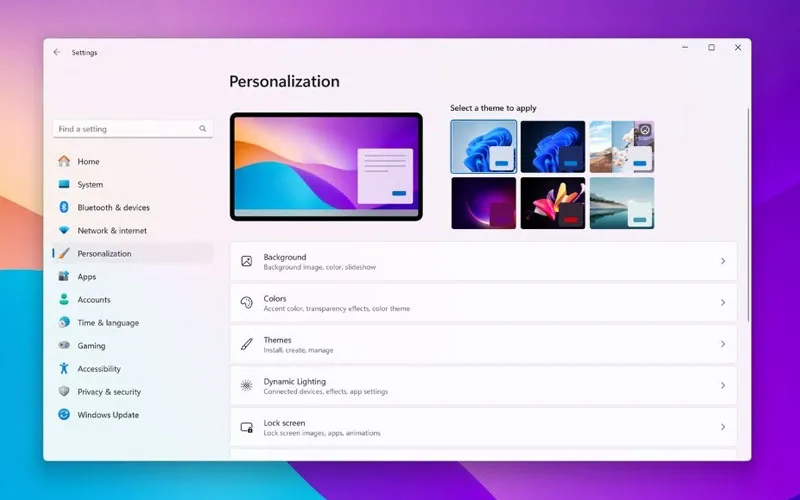The width and height of the screenshot is (800, 500).
Task: Go to Gaming settings
Action: (133, 345)
